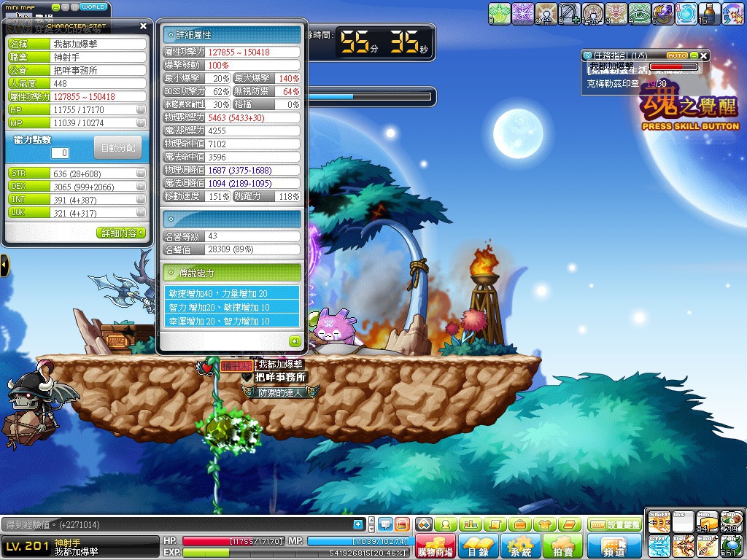Open the inventory bag shortcut icon

click(x=520, y=524)
